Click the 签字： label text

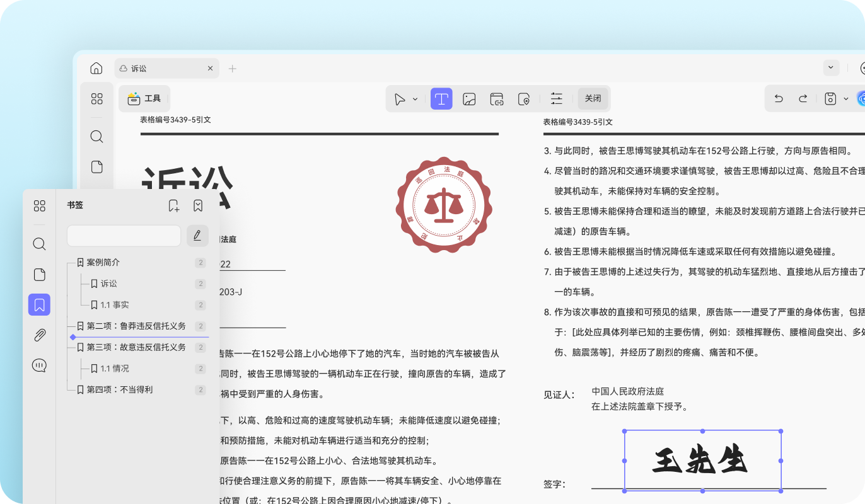(x=554, y=484)
